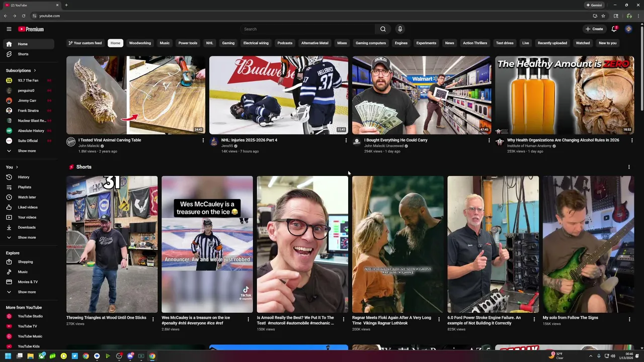Select the Music filter chip

tap(165, 43)
